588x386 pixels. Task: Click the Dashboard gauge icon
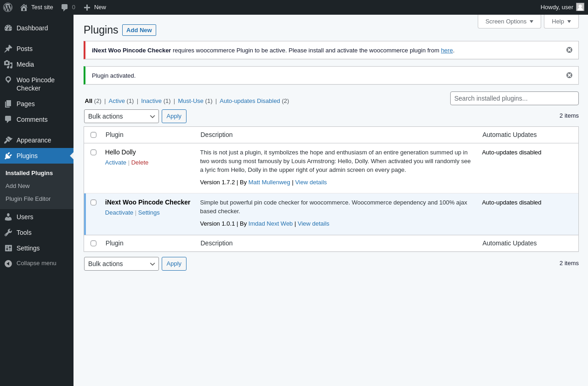8,28
